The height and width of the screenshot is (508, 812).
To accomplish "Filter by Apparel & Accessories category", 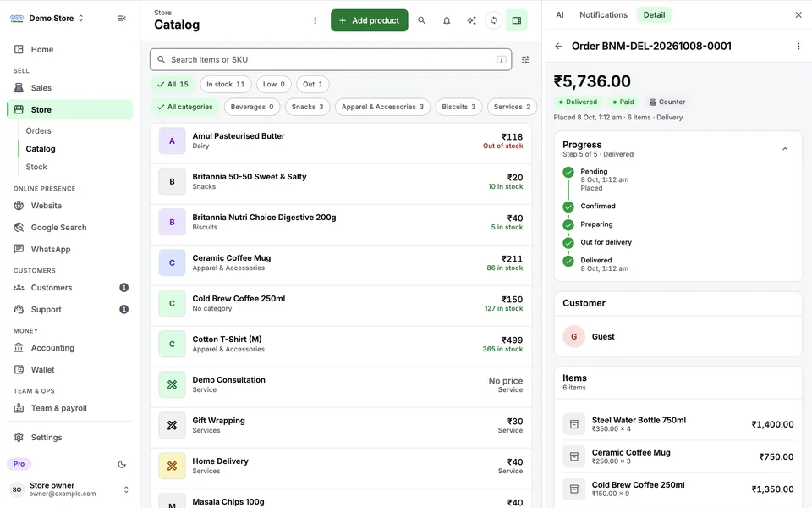I will point(382,107).
